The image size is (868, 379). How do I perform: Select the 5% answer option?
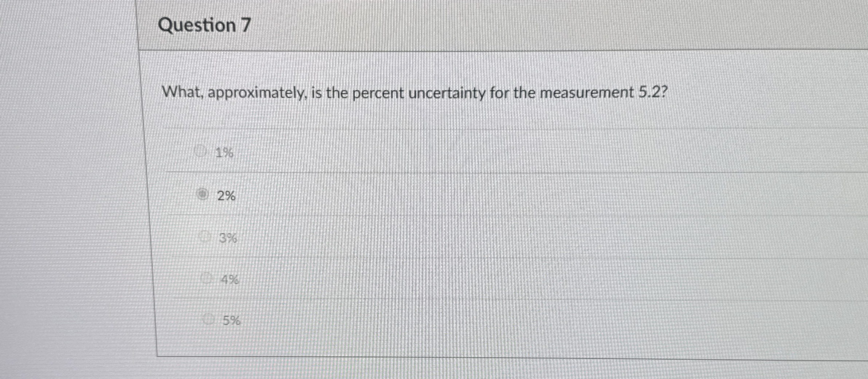tap(209, 320)
